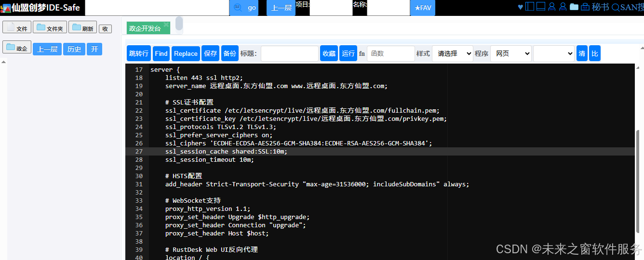Image resolution: width=644 pixels, height=260 pixels.
Task: Click the first user avatar icon
Action: pos(552,7)
